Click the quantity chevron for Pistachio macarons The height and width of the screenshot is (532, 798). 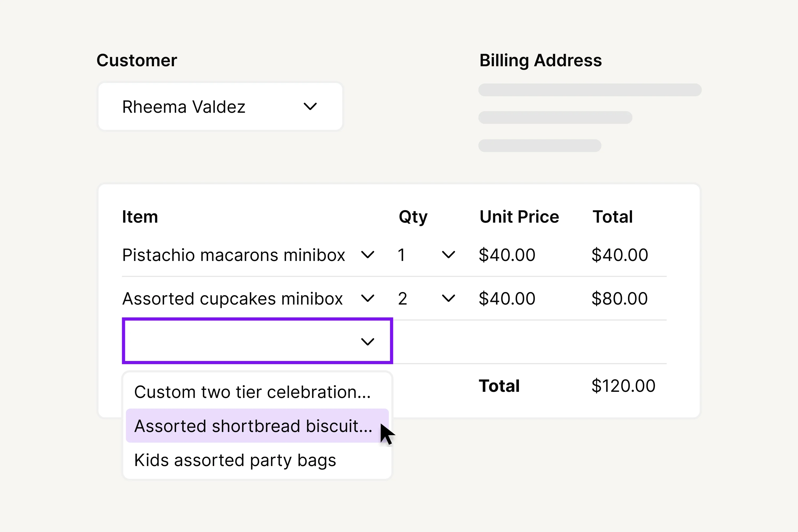pyautogui.click(x=448, y=255)
